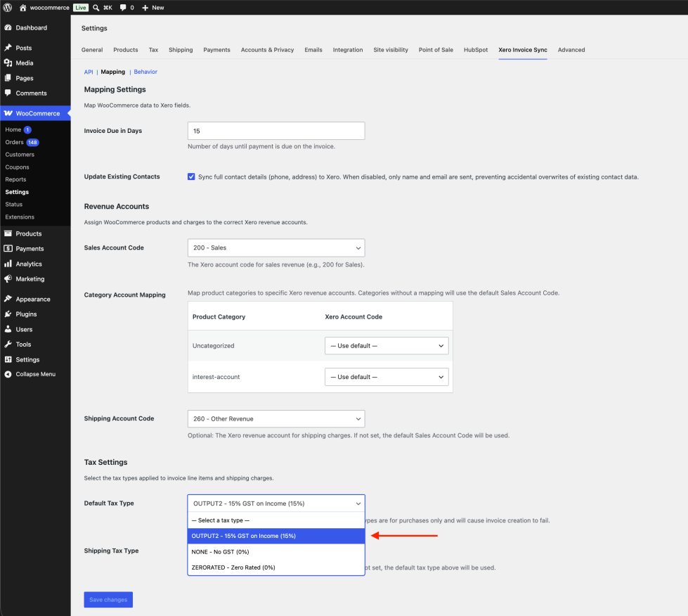Open the Status submenu item

pos(13,205)
